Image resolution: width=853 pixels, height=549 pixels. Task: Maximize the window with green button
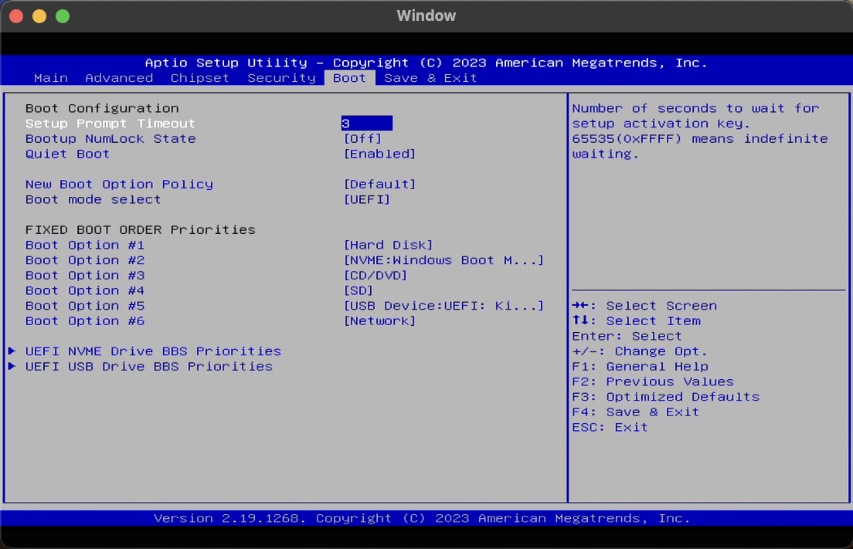[x=63, y=16]
